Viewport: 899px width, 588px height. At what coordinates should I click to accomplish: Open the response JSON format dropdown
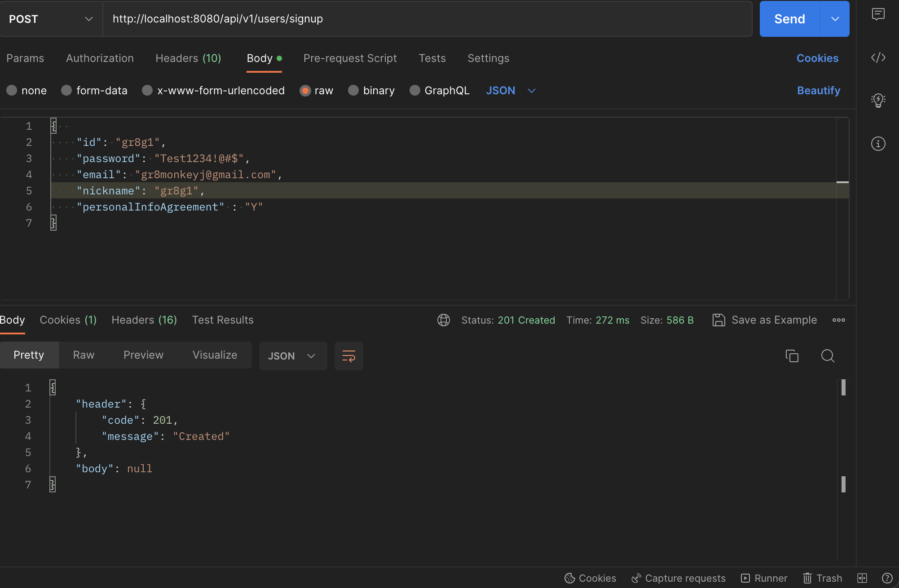[x=292, y=356]
